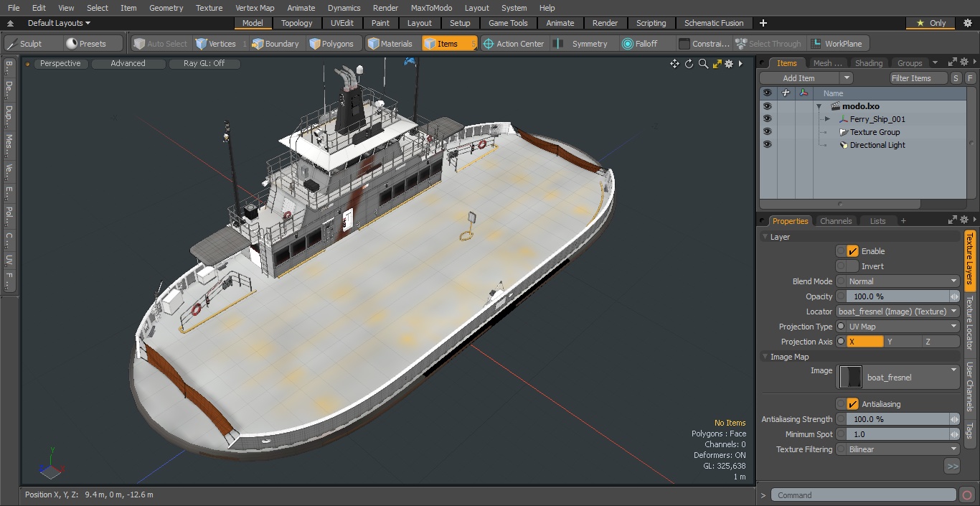980x506 pixels.
Task: Expand the Ferry_Ship_001 tree item
Action: click(827, 119)
